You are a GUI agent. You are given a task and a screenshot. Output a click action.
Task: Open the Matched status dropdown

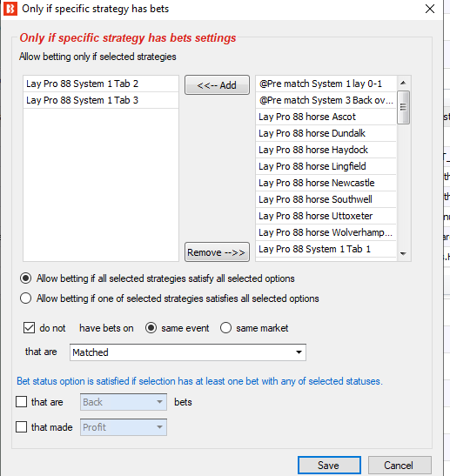(188, 352)
